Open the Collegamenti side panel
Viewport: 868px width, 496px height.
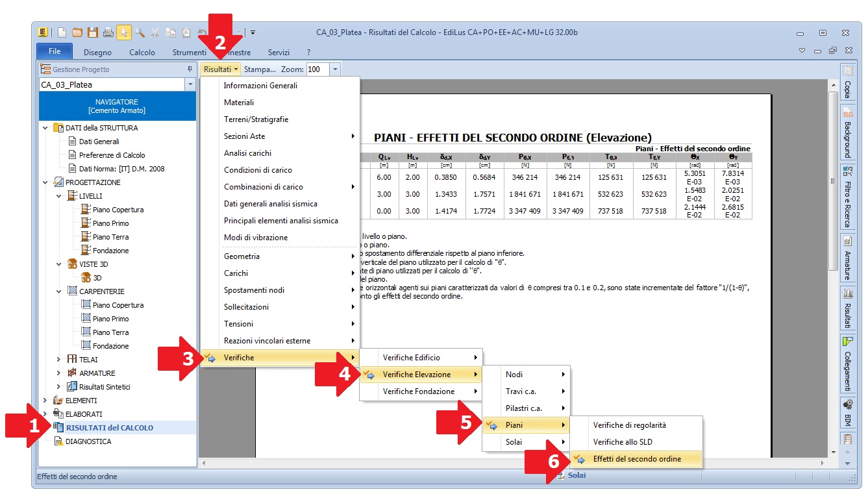pos(847,363)
